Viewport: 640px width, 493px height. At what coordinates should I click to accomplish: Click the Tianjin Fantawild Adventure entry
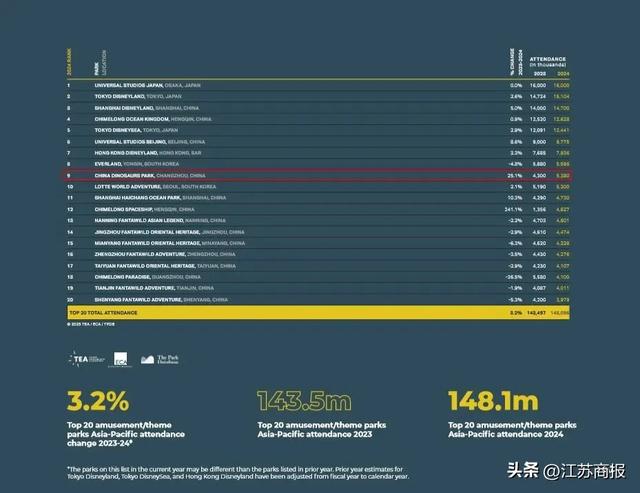coord(154,288)
